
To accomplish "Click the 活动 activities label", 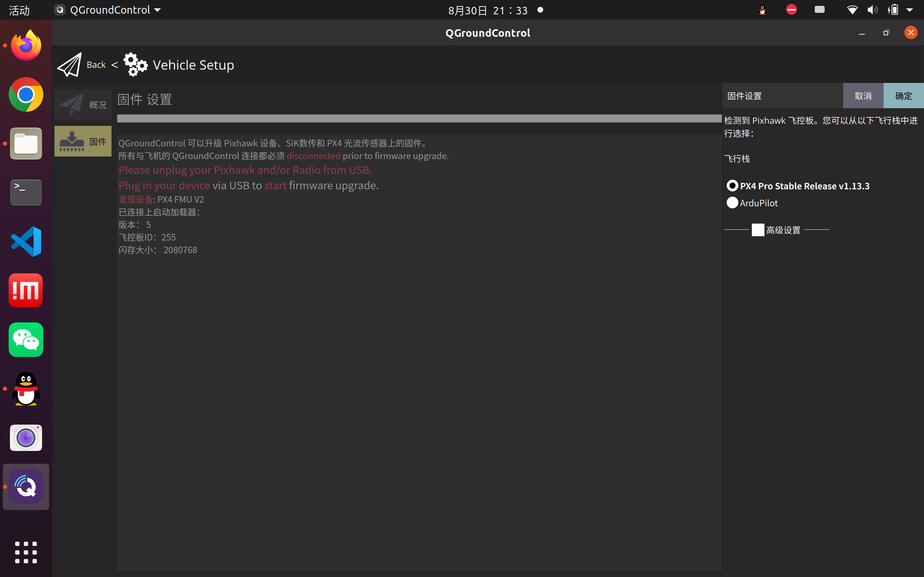I will pyautogui.click(x=19, y=10).
